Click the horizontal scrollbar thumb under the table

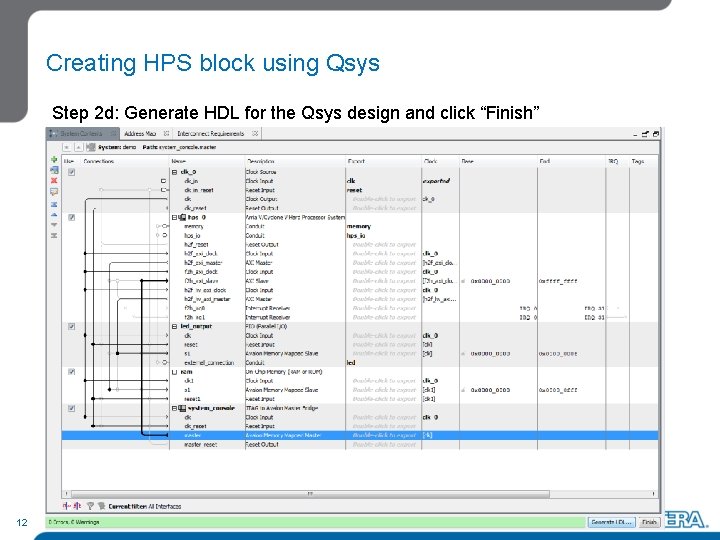310,494
